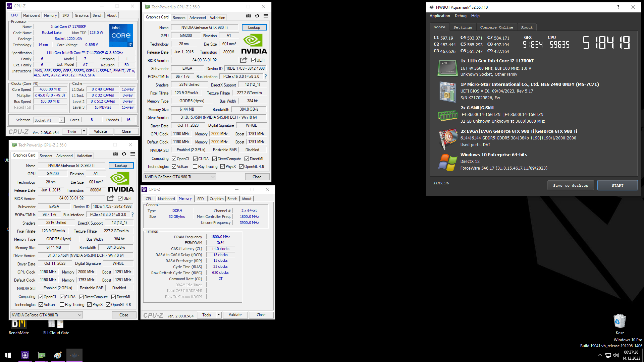Click Tools button in CPU-Z Memory window
Screen dimensions: 644x362
(207, 315)
